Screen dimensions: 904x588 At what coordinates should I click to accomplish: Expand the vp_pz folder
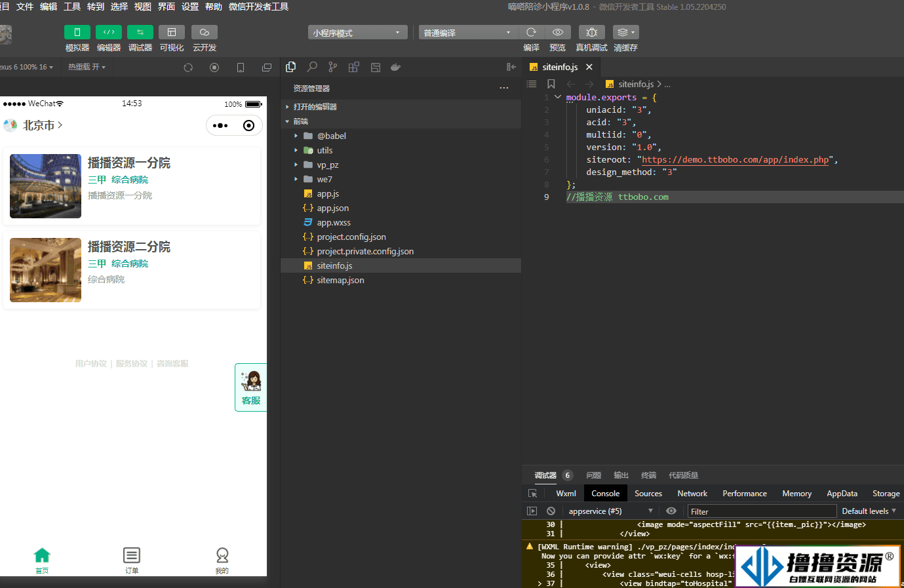[401, 165]
